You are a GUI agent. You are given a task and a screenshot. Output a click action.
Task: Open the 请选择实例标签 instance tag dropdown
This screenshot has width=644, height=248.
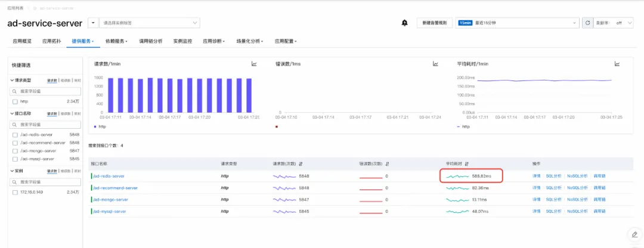(150, 23)
